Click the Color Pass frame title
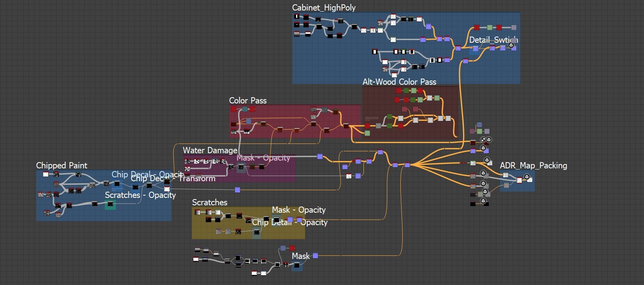644x285 pixels. (248, 100)
